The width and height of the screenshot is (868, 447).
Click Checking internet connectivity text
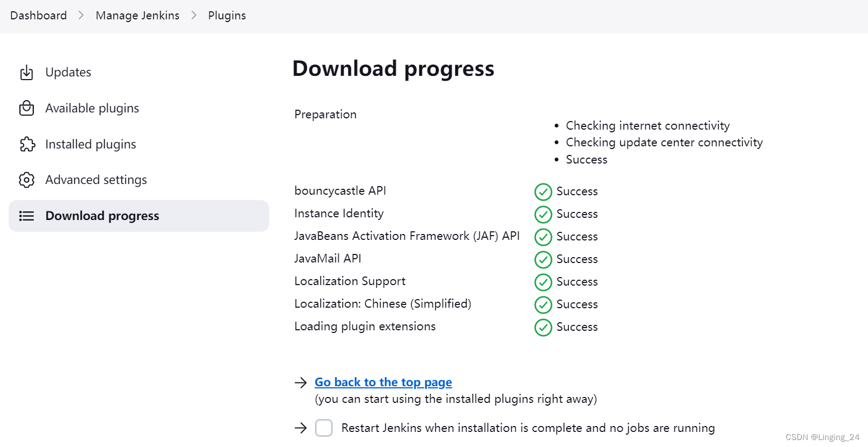pyautogui.click(x=648, y=126)
